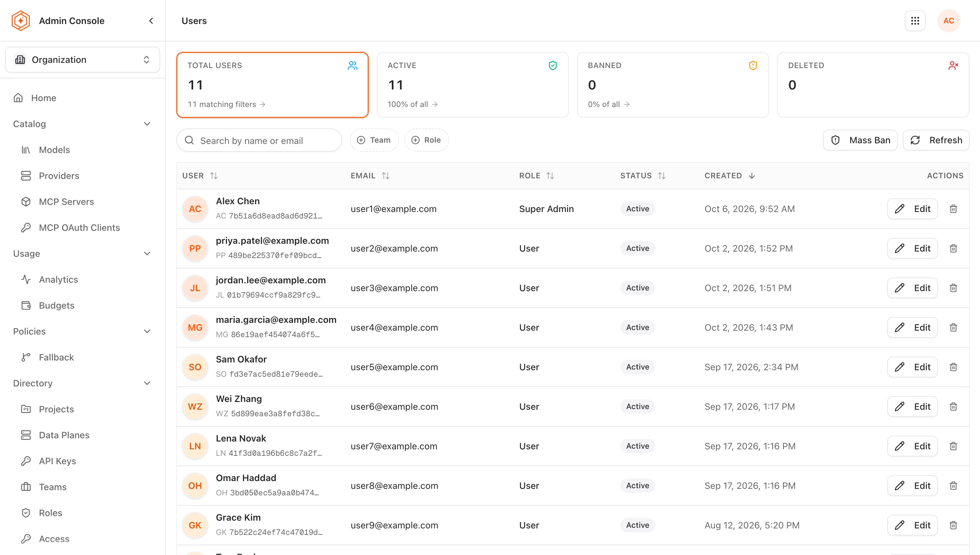Collapse the sidebar with the chevron arrow
Viewport: 980px width, 555px height.
point(151,20)
